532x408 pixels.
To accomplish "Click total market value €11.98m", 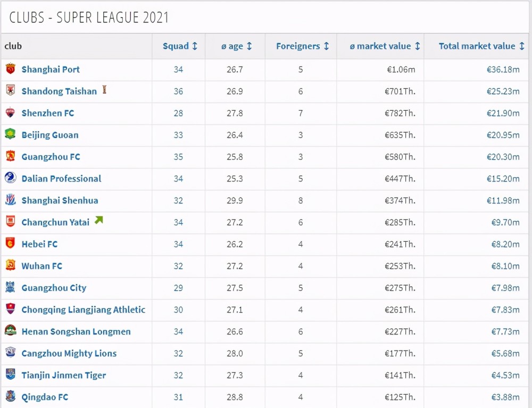I will (x=503, y=200).
